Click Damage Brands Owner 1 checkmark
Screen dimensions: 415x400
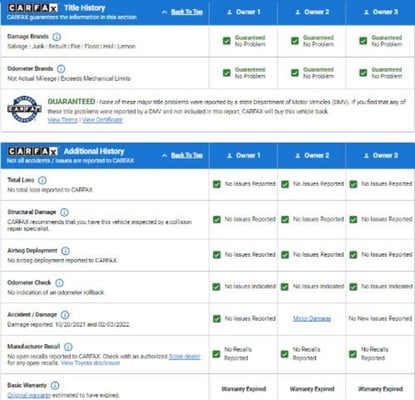[227, 41]
